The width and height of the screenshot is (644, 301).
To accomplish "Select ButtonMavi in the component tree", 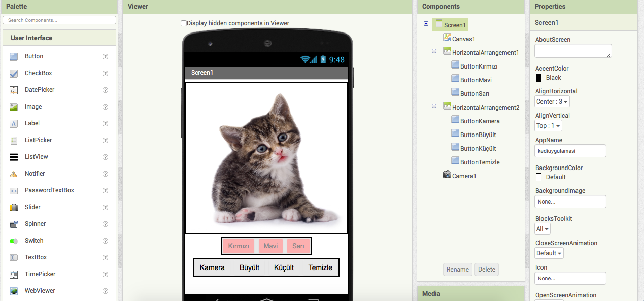I will click(x=476, y=80).
